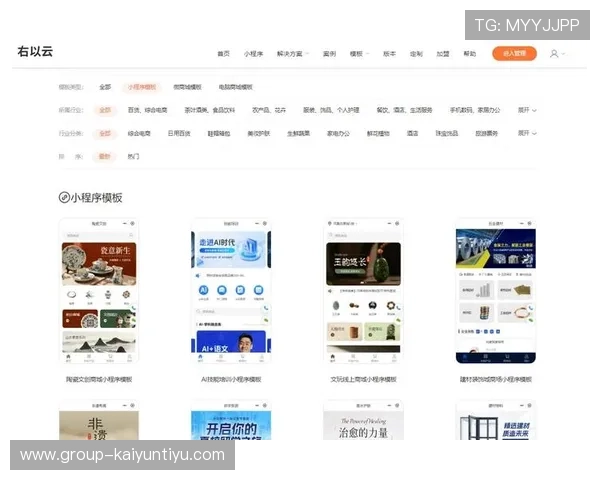Filter by 农产品、花卉 industry
600x480 pixels.
[269, 110]
